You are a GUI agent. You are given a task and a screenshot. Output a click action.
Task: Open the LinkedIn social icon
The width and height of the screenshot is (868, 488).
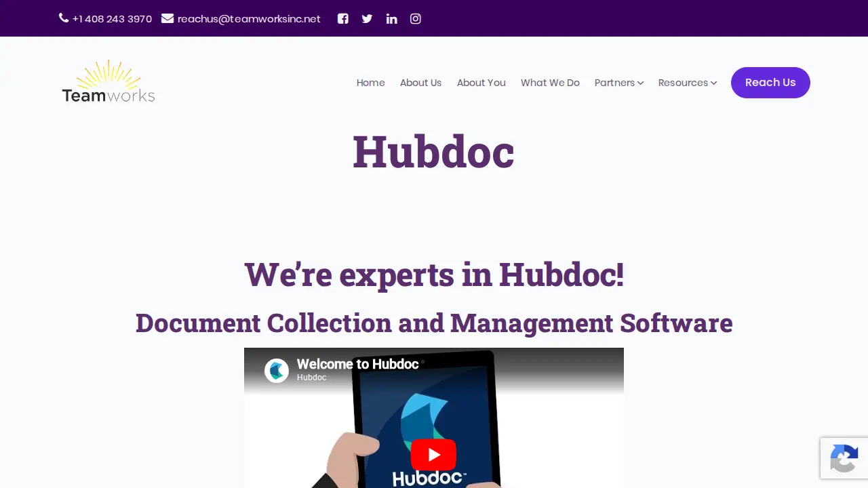[x=391, y=19]
